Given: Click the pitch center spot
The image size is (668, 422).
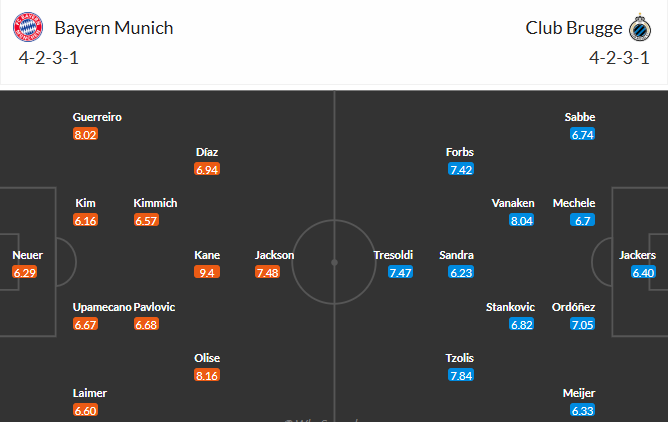Looking at the screenshot, I should [334, 262].
